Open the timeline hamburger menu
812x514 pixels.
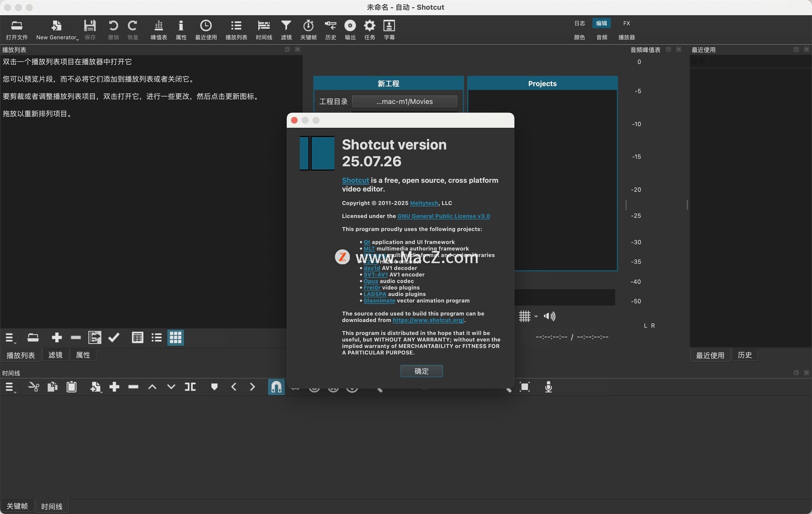pos(10,387)
